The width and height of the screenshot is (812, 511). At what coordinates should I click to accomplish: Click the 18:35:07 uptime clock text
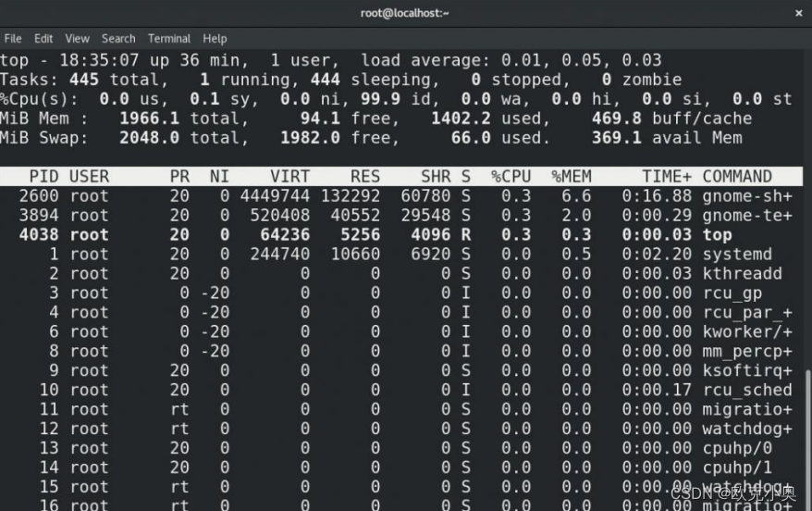point(99,60)
